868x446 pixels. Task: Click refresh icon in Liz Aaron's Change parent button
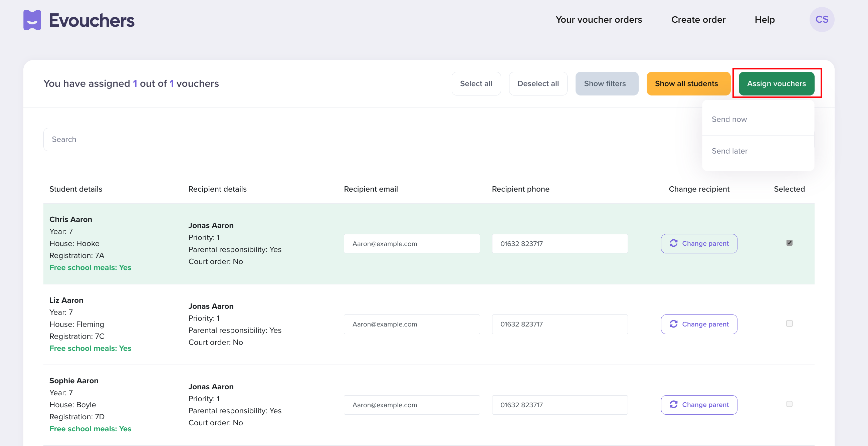click(673, 324)
